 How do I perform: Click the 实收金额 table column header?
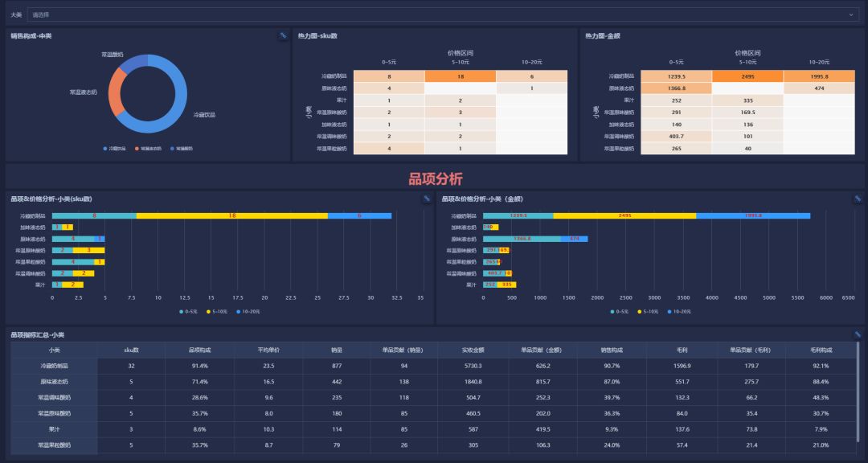coord(473,350)
